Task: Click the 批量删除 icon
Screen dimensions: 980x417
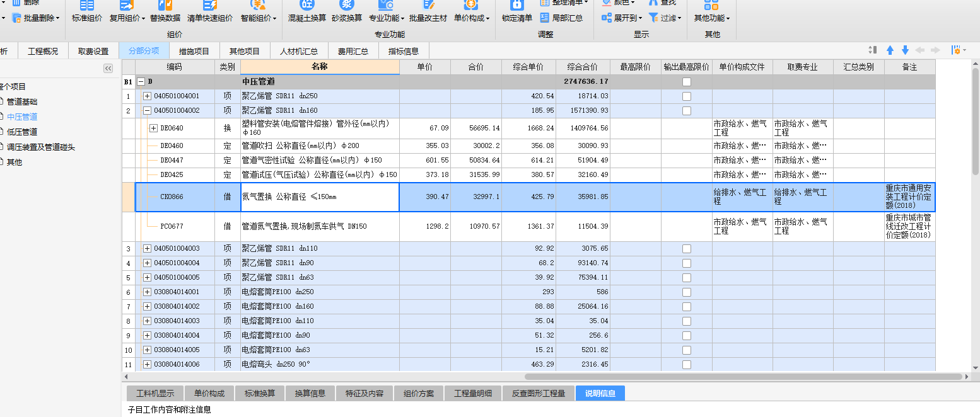Action: 16,18
